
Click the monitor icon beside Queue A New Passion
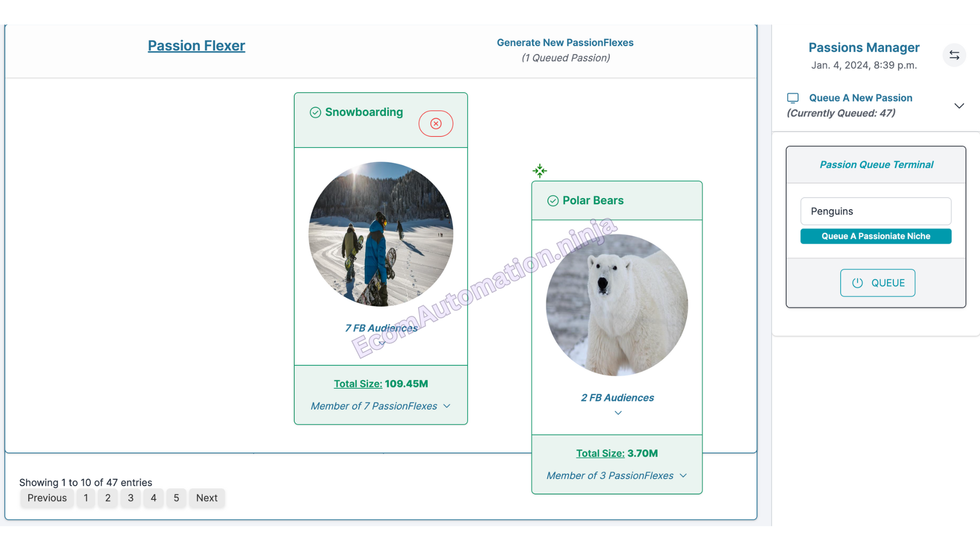coord(793,98)
